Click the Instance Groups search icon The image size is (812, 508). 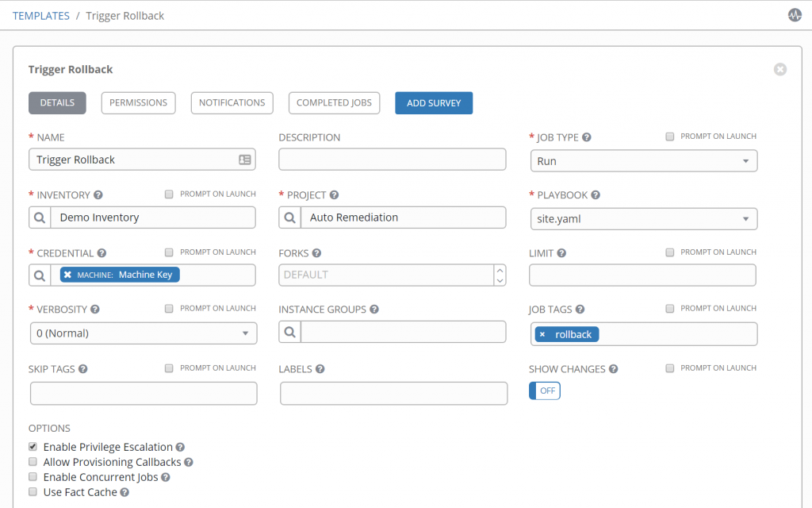290,332
